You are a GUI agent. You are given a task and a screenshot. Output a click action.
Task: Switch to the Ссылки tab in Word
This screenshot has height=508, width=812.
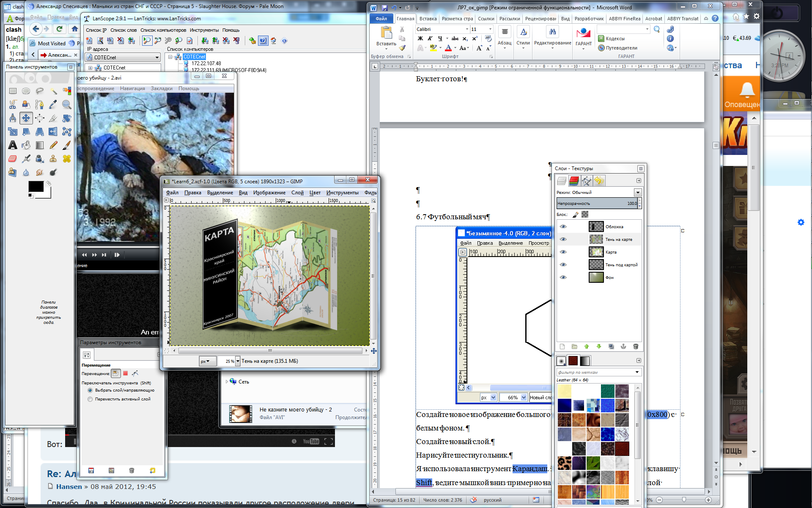pos(486,19)
